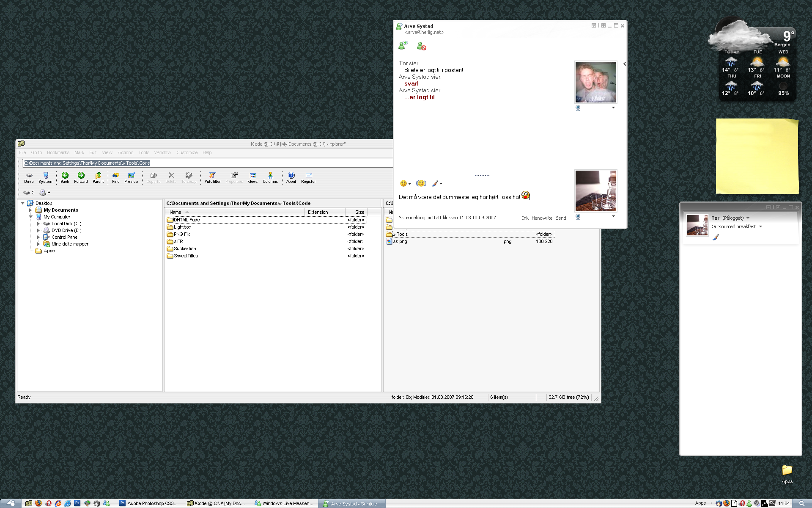Open Tor (Pålogget) status dropdown

pos(748,218)
